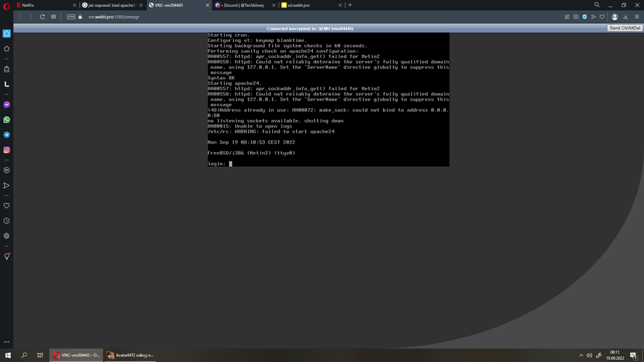
Task: Take snapshot with camera icon
Action: [x=576, y=17]
